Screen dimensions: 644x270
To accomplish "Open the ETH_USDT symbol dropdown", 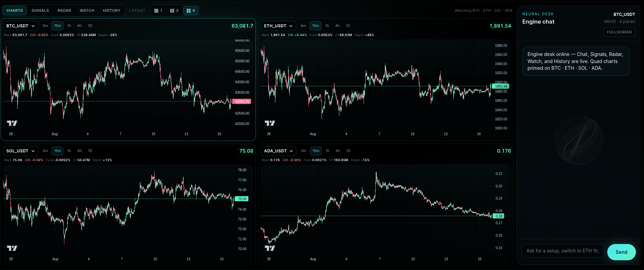I will click(278, 26).
